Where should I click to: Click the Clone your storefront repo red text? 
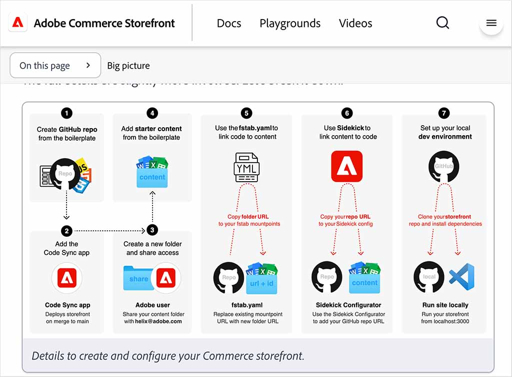tap(445, 220)
